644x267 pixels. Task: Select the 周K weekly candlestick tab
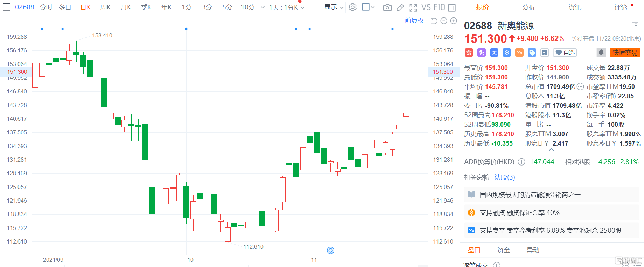(x=105, y=7)
